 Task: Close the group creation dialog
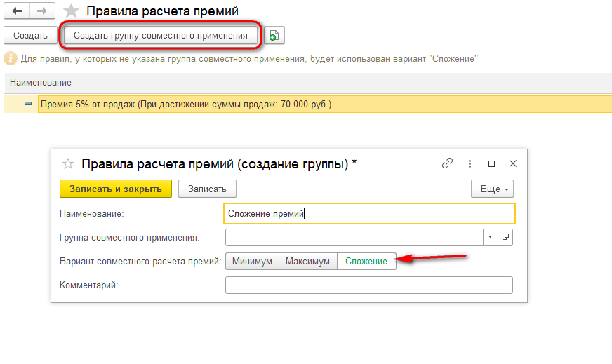pos(513,164)
